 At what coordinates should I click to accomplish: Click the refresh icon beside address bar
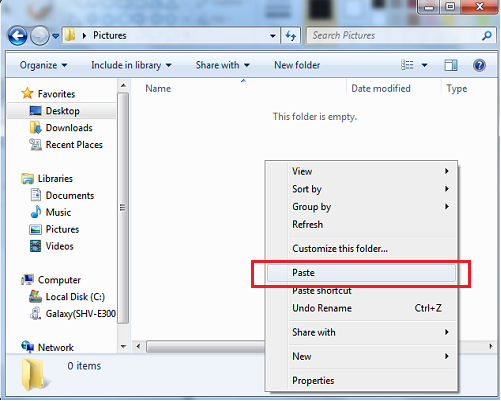pos(291,35)
